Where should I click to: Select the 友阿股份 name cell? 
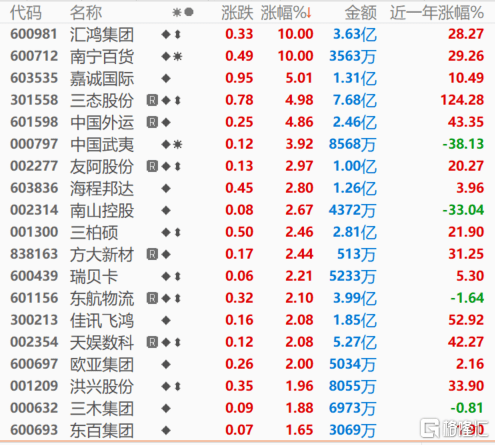(102, 166)
